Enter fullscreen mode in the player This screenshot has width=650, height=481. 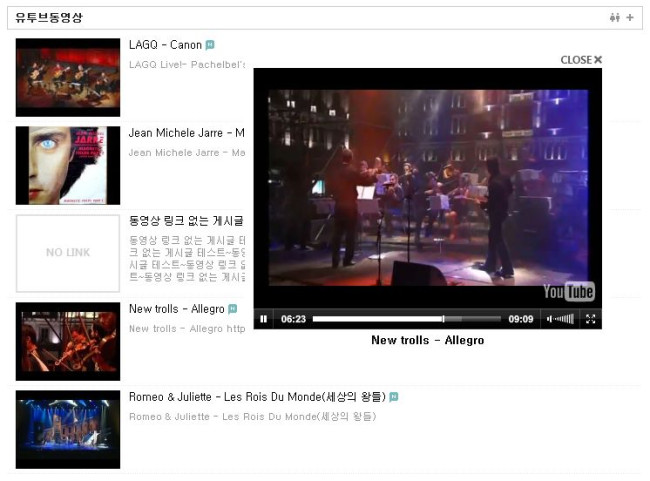click(x=590, y=319)
